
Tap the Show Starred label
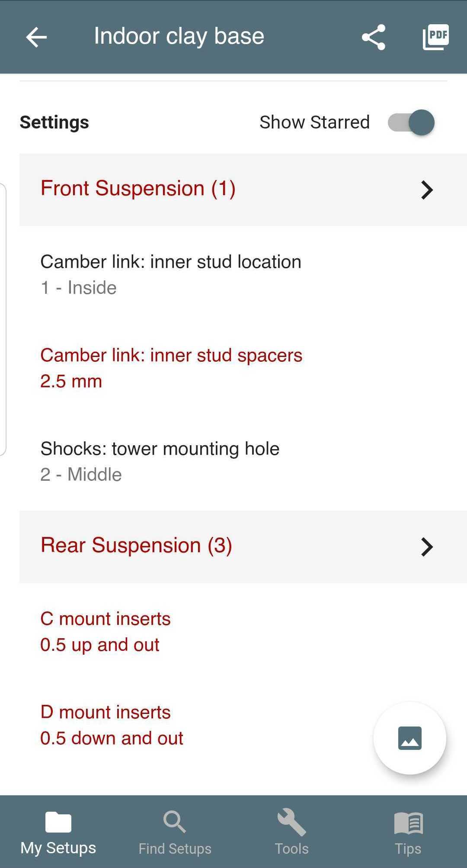314,122
